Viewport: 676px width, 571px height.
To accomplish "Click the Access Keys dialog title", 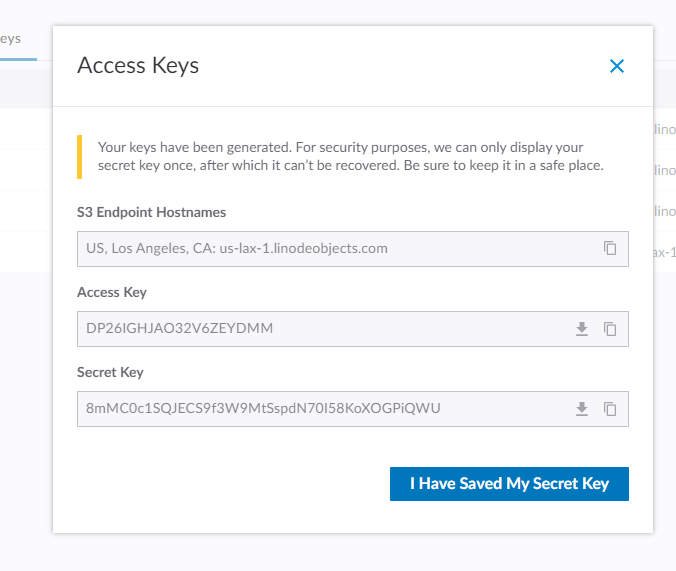I will [138, 66].
